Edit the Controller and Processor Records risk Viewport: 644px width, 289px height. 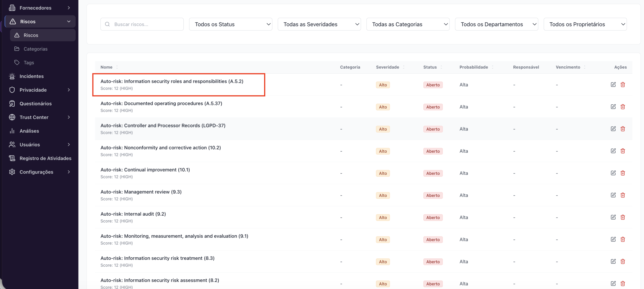613,129
